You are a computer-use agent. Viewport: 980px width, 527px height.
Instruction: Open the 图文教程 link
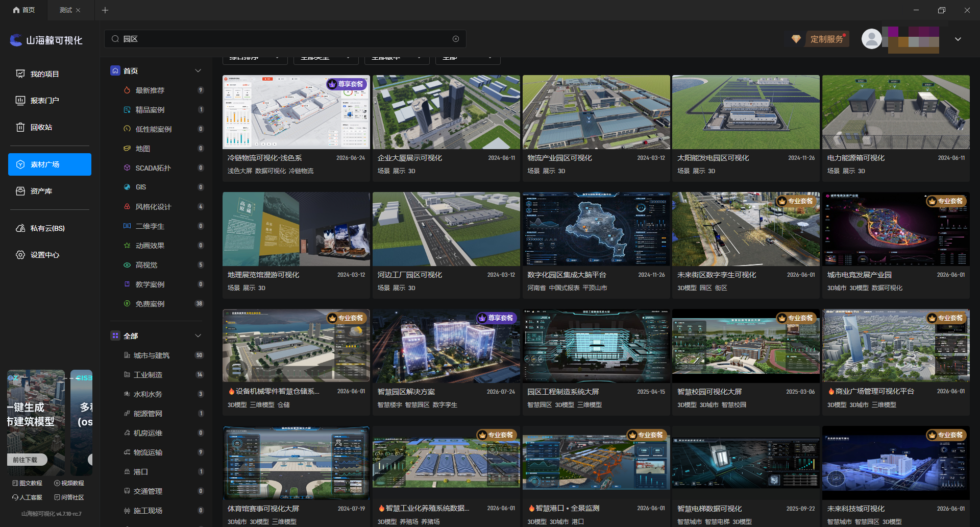click(x=28, y=483)
